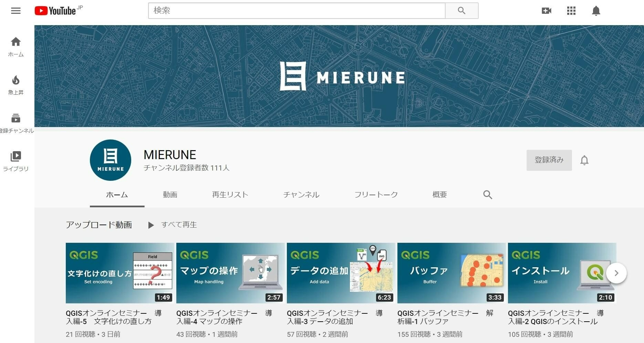Click the MIERUNE channel avatar

(x=111, y=160)
